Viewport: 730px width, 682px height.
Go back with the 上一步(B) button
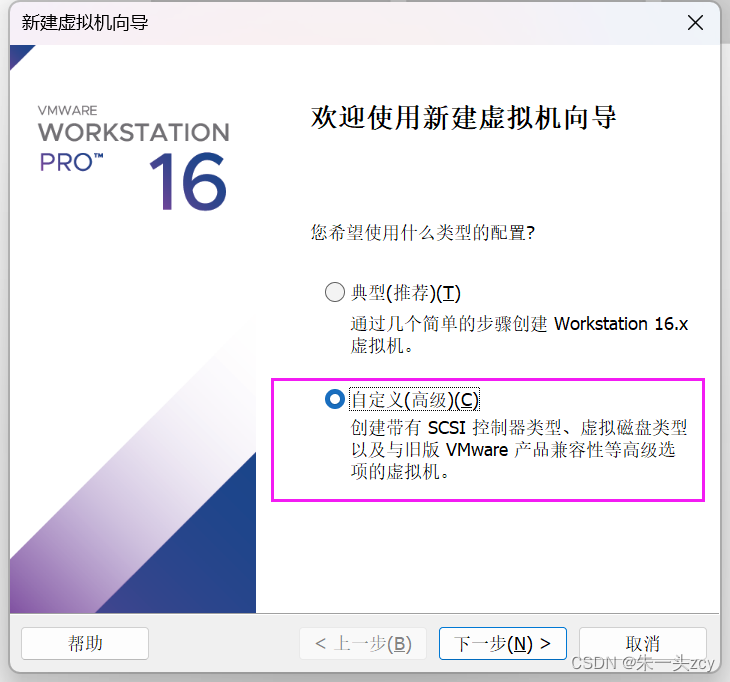coord(363,643)
